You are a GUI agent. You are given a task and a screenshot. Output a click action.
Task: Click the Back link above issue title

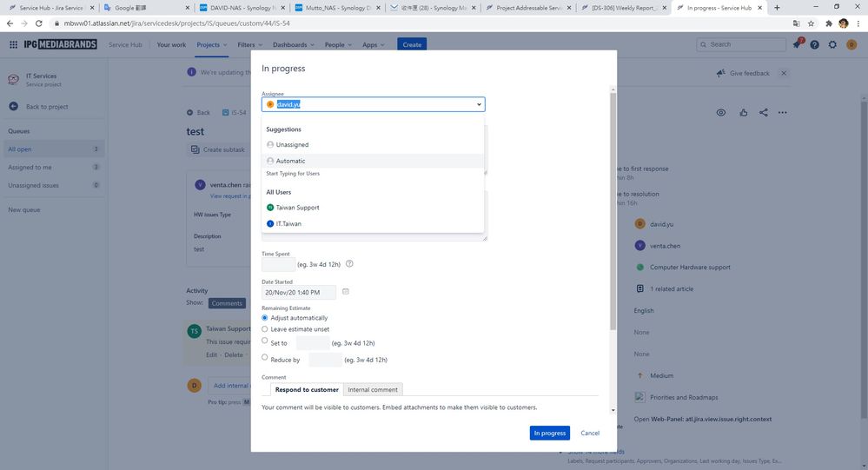coord(198,112)
